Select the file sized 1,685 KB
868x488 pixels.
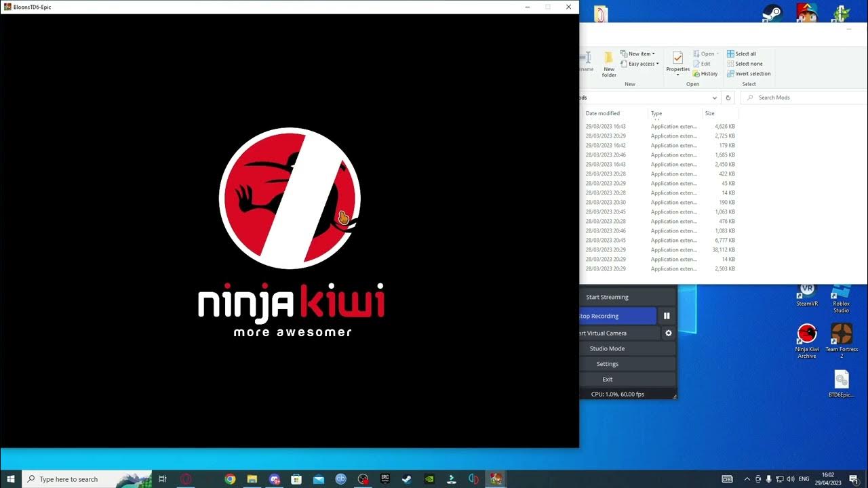[659, 155]
